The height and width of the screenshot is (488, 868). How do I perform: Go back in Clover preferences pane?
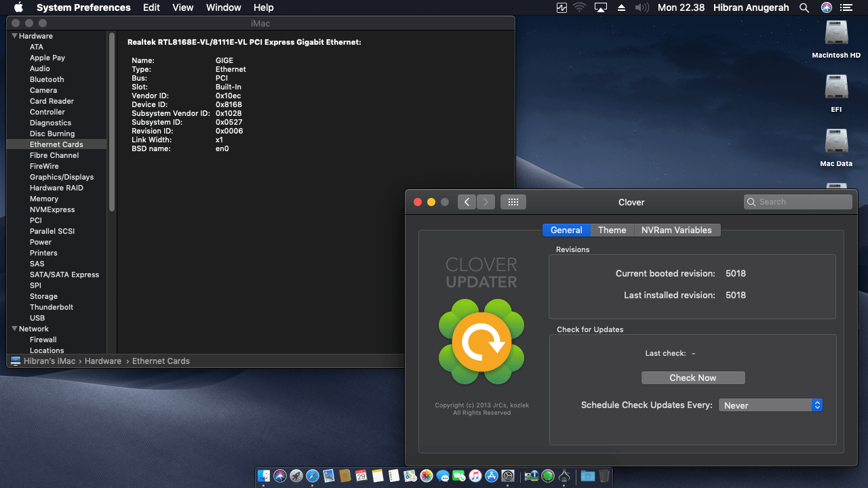(467, 202)
